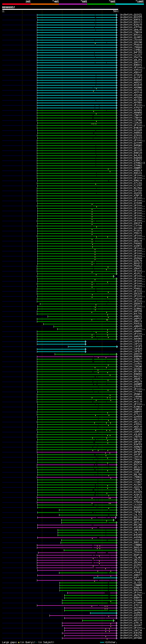
Task: Open the UniRef100_A7PT66 hit label
Action: click(x=131, y=27)
